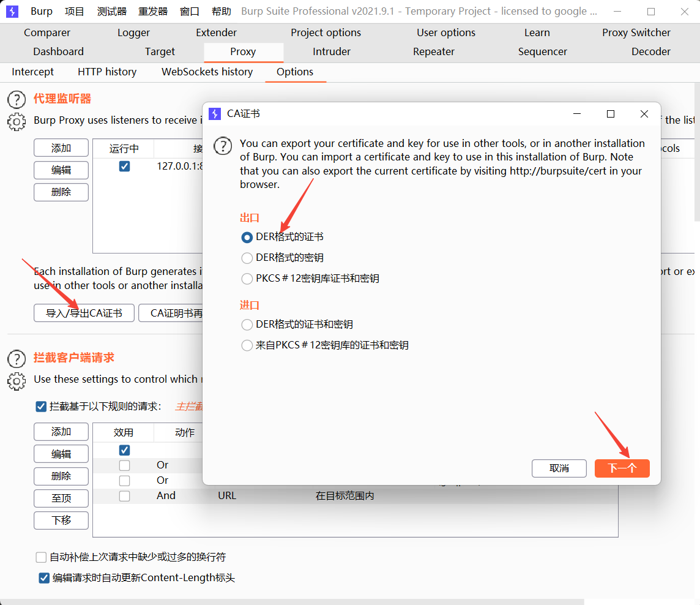The width and height of the screenshot is (700, 605).
Task: Switch to the Learn tab
Action: (537, 32)
